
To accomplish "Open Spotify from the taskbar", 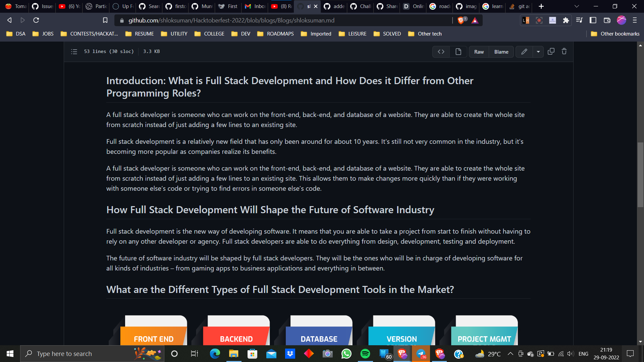I will coord(365,354).
